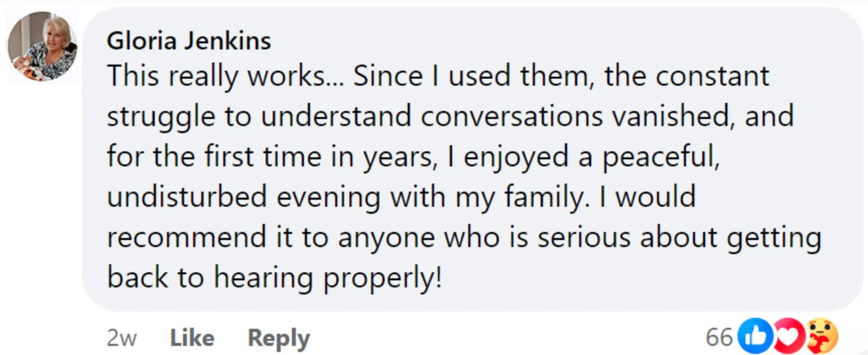Screen dimensions: 868x355
Task: Click the words "hearing properly!" in the comment
Action: click(x=328, y=278)
